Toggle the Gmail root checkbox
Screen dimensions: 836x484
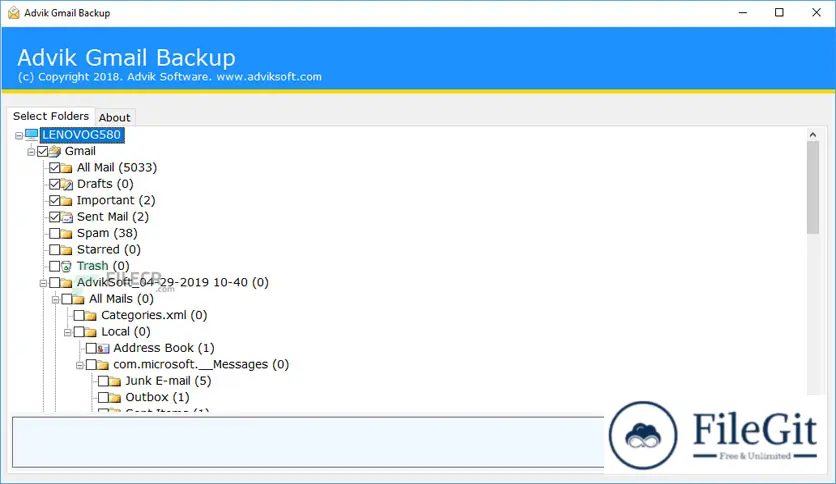[43, 151]
